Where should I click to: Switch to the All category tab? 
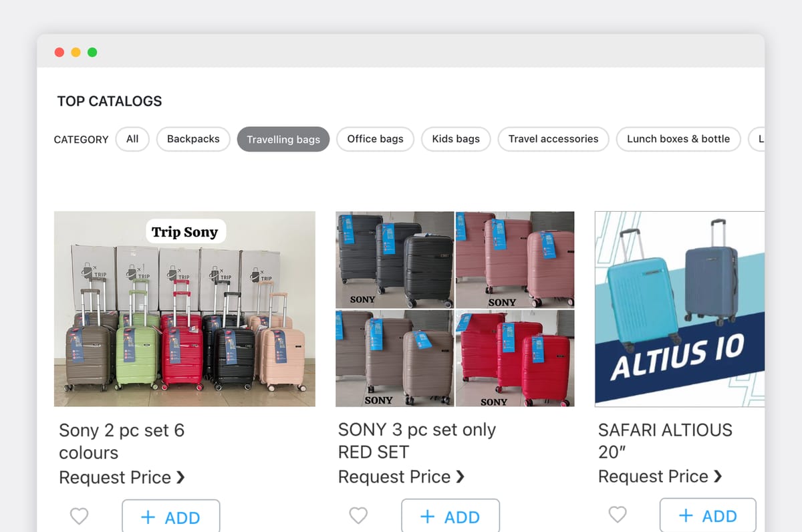pyautogui.click(x=132, y=139)
